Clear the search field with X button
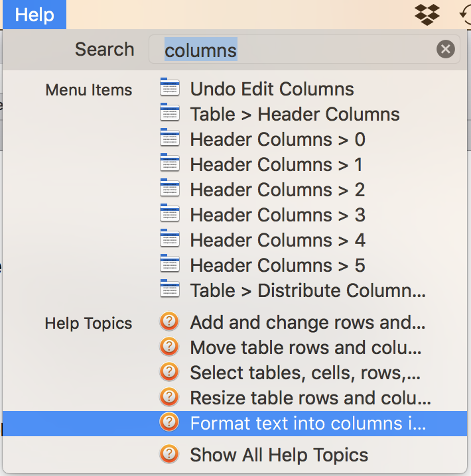 [446, 49]
